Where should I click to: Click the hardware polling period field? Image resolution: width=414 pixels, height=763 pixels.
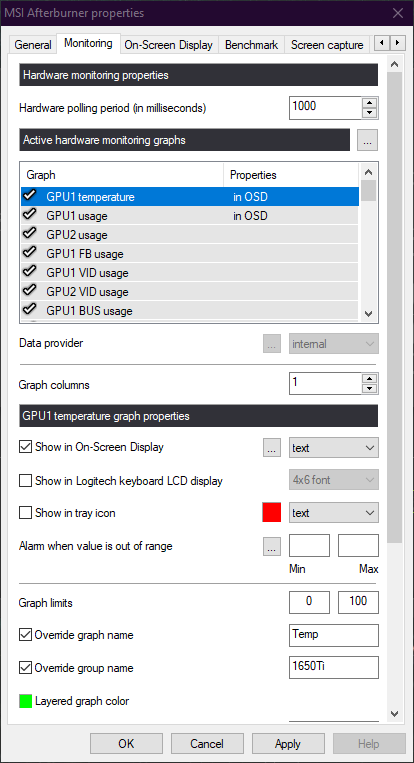326,108
